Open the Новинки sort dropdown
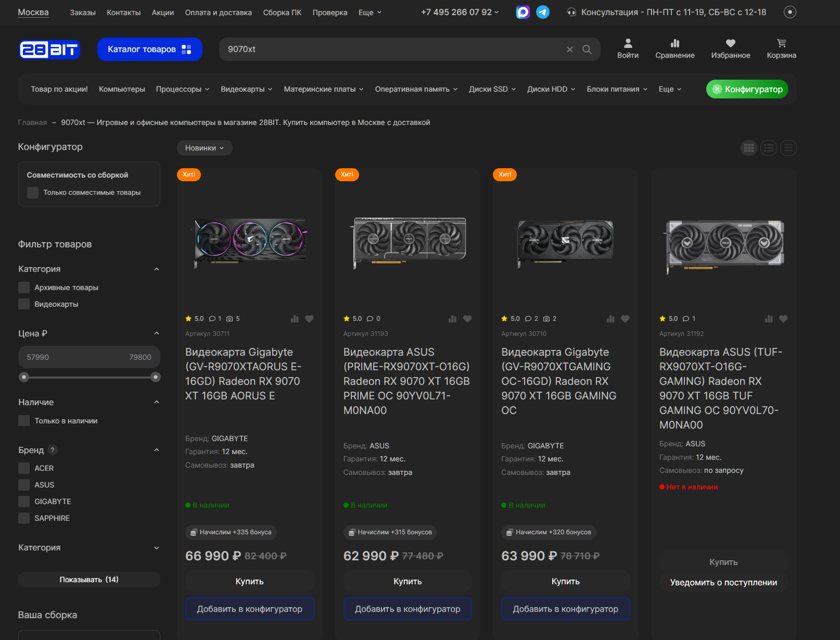The height and width of the screenshot is (640, 840). (205, 148)
